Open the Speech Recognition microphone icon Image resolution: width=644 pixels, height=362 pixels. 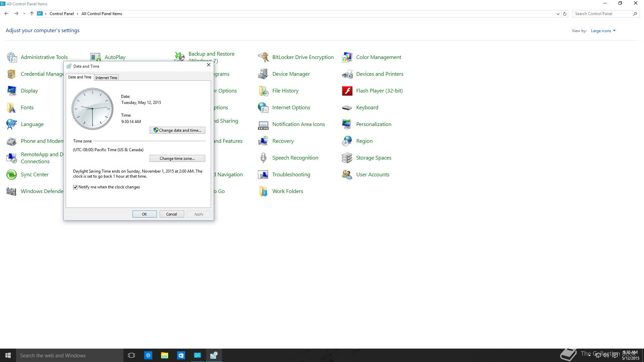tap(263, 158)
